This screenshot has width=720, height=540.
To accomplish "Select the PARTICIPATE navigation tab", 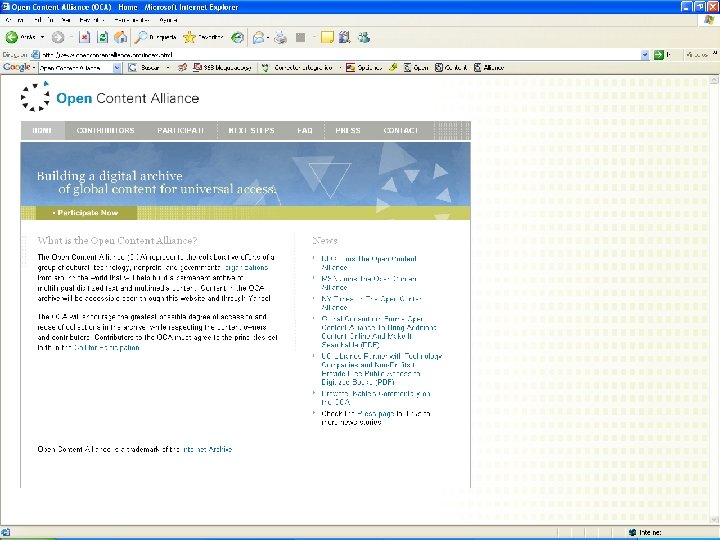I will point(180,130).
